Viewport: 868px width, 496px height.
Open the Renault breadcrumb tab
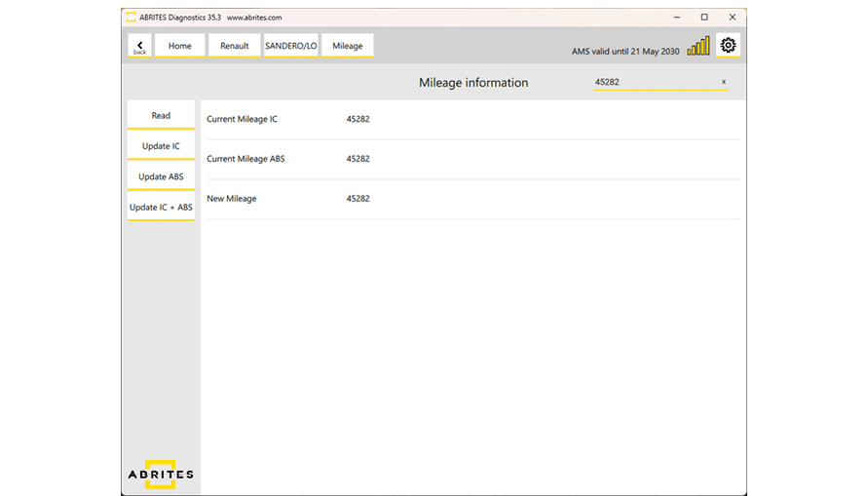[235, 46]
